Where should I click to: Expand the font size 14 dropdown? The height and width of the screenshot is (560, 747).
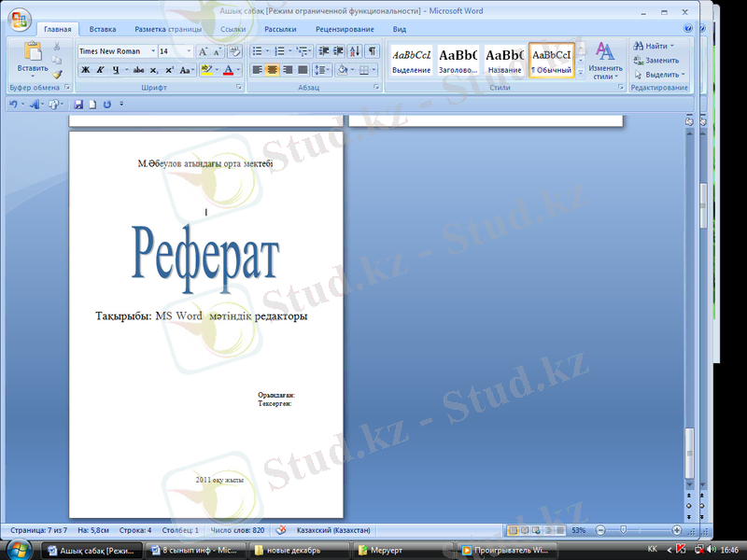190,51
